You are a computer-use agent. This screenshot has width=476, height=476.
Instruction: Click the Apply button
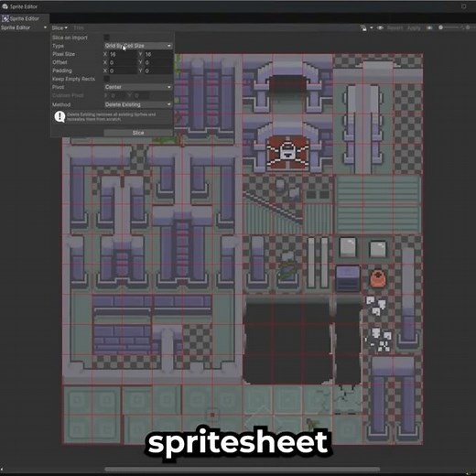tap(414, 27)
